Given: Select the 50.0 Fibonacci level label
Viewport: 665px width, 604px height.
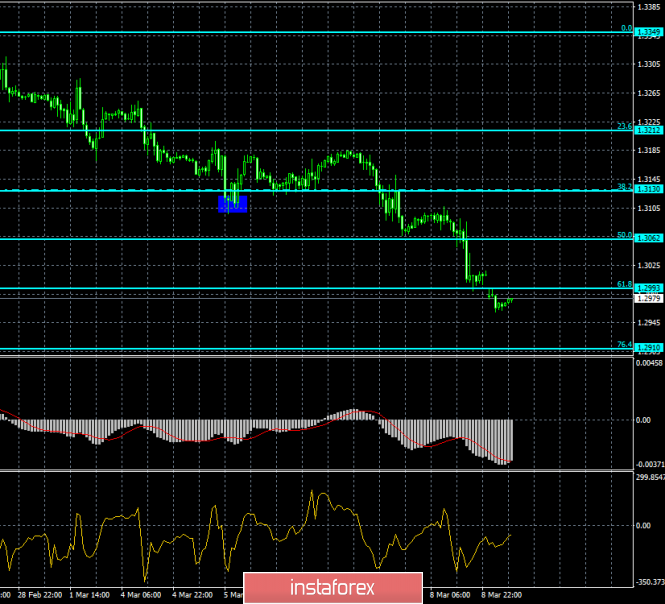Looking at the screenshot, I should click(x=623, y=234).
